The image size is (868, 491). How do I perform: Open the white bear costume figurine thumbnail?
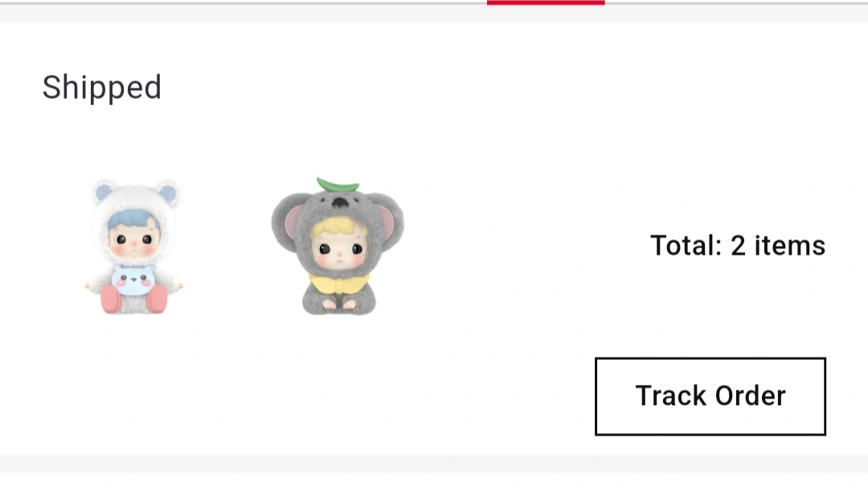click(x=133, y=247)
